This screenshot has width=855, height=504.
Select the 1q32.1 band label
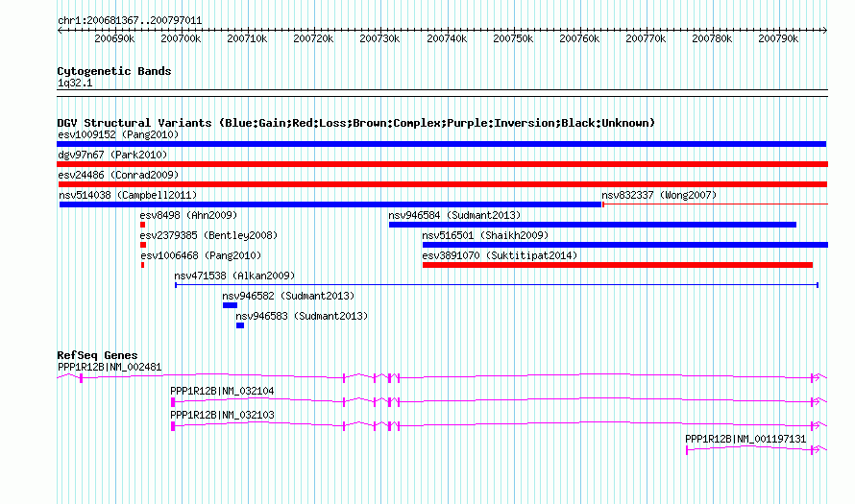[75, 84]
